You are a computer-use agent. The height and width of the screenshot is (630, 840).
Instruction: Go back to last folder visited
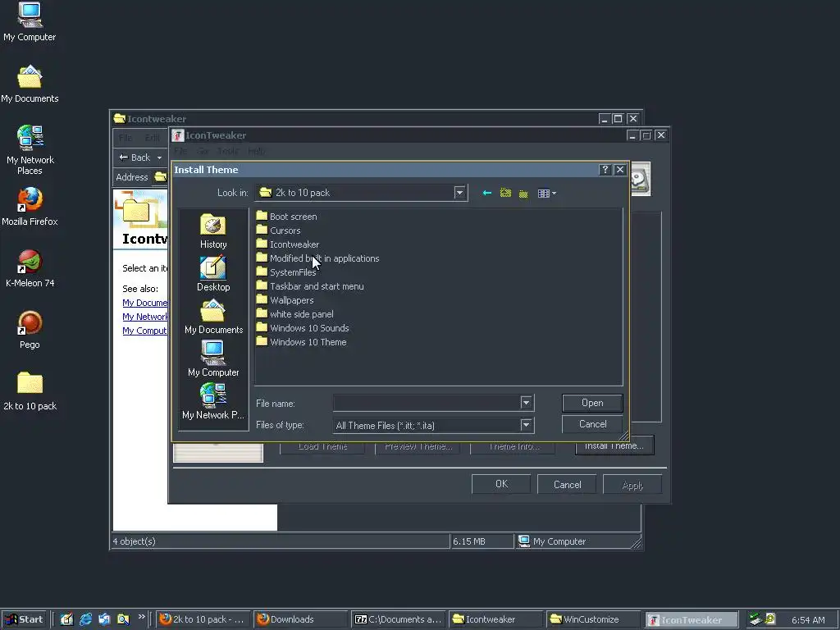click(x=487, y=193)
